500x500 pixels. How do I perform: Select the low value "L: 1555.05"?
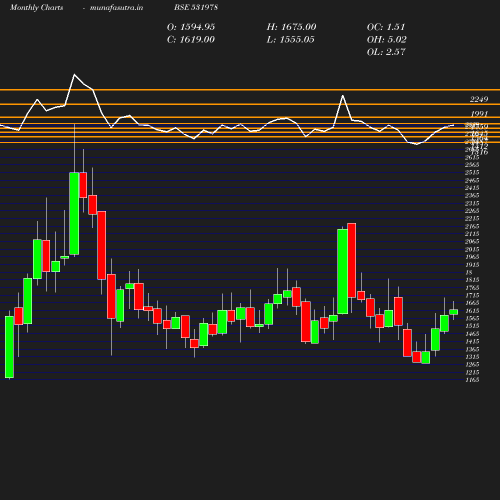click(291, 40)
